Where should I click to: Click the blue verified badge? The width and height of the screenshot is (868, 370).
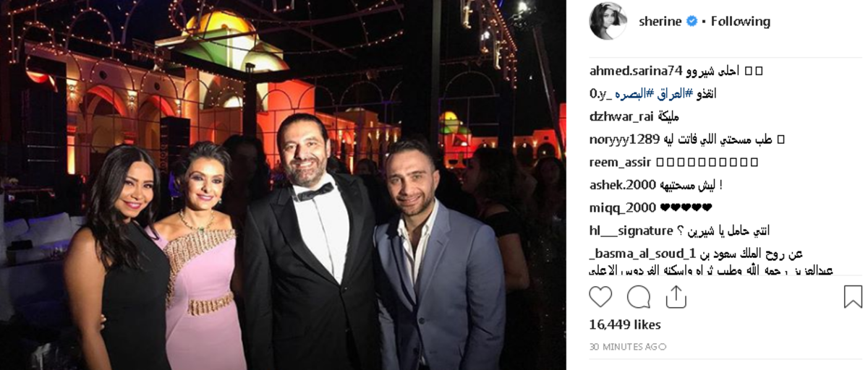692,21
